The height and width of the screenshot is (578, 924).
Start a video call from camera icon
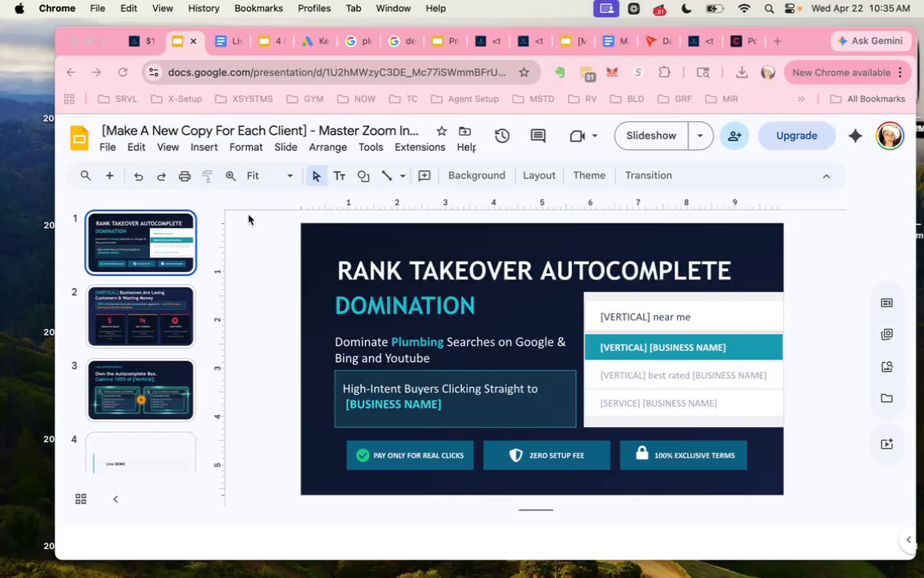tap(577, 136)
